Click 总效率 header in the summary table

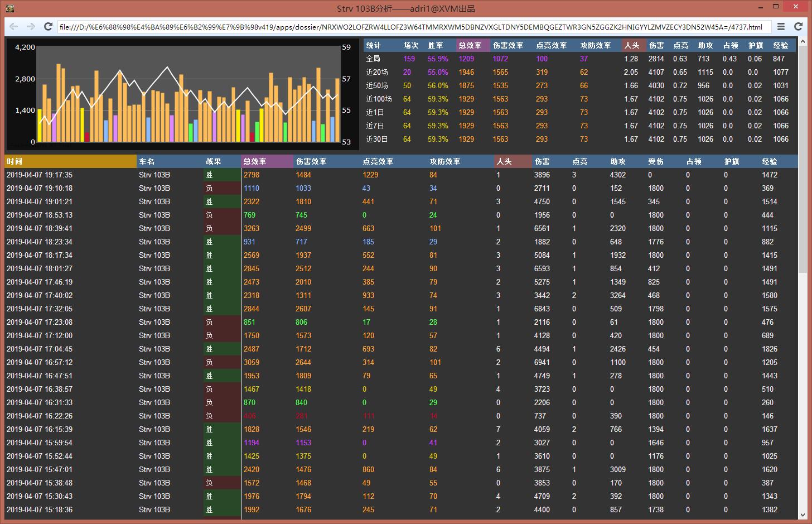(x=473, y=45)
